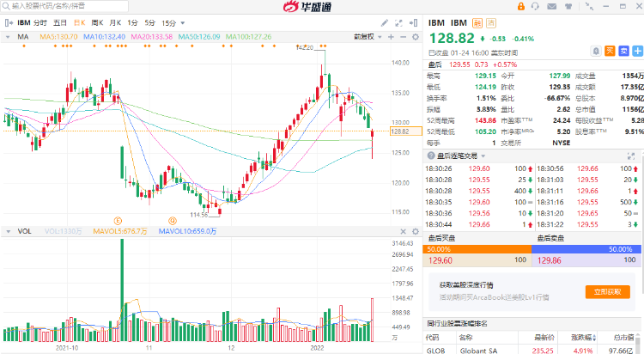
Task: Click the orange 50.00% bid bar
Action: 477,249
